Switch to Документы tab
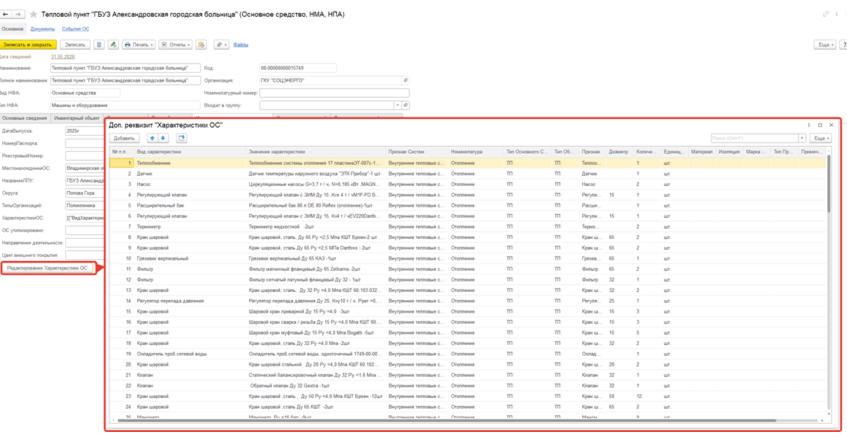The image size is (847, 441). [x=42, y=29]
